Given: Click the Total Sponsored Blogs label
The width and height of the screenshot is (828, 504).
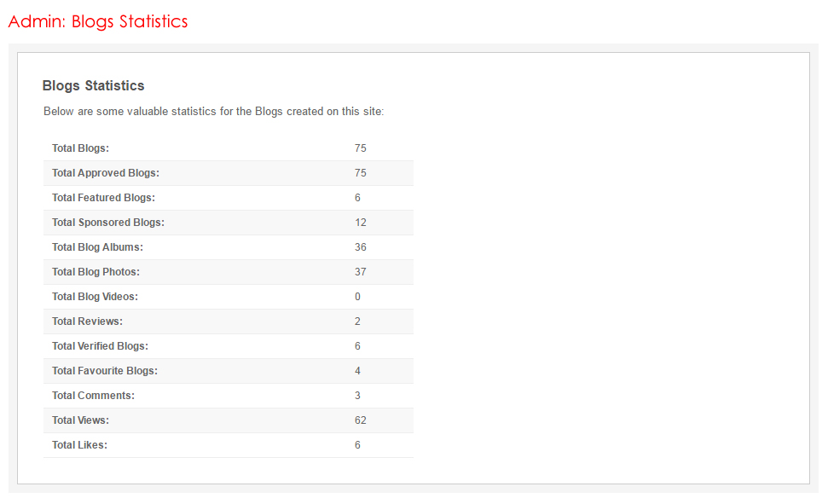Looking at the screenshot, I should tap(108, 223).
